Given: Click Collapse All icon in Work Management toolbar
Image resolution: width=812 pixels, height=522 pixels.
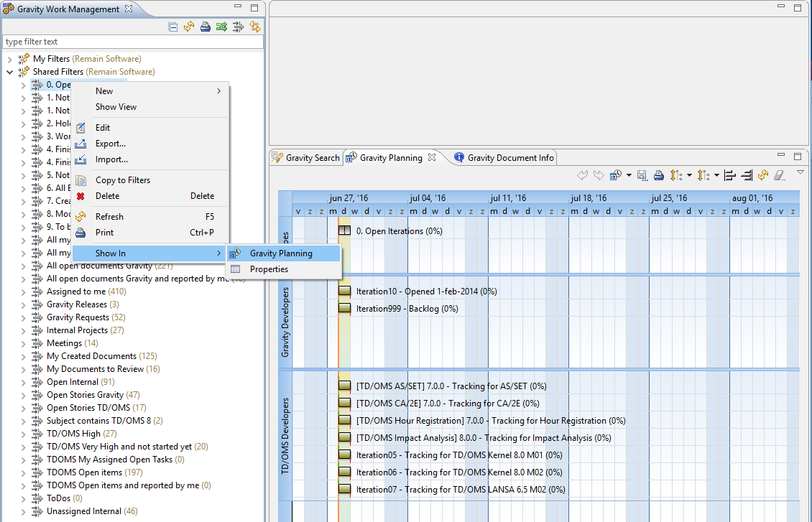Looking at the screenshot, I should tap(172, 27).
